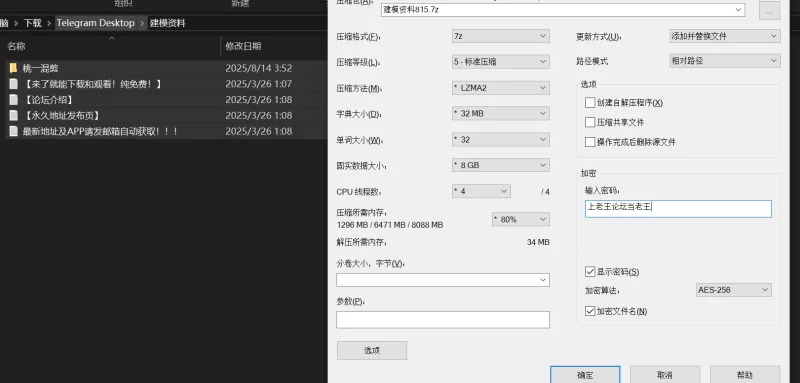Click file icon of 最新地址及APP请发邮箱自动获取
This screenshot has width=800, height=383.
point(13,131)
